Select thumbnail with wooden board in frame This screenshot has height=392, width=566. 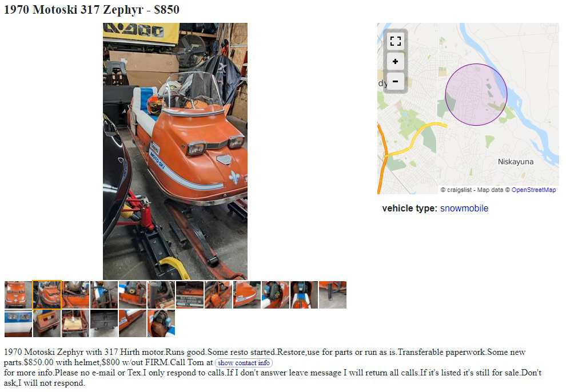pyautogui.click(x=75, y=323)
